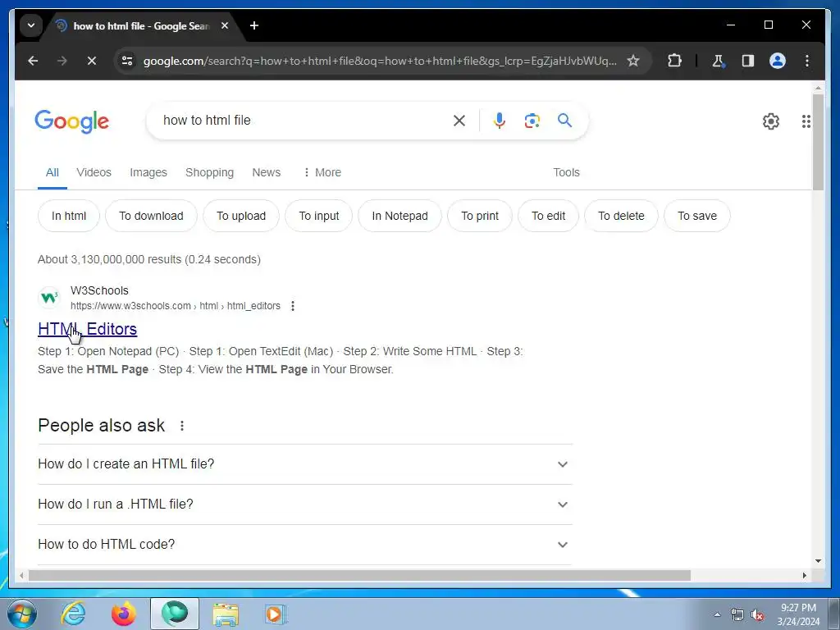Open Google quick settings gear
Screen dimensions: 840x630
771,121
